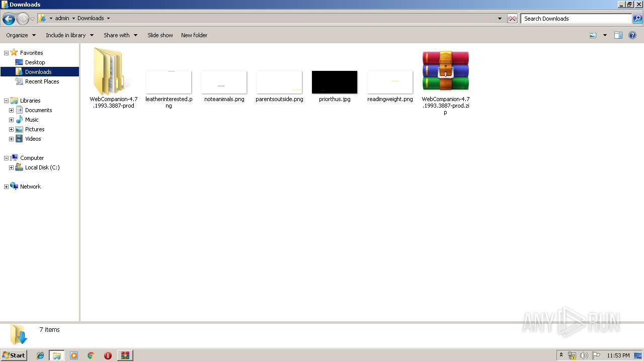This screenshot has height=362, width=644.
Task: Open Internet Explorer from taskbar
Action: click(40, 355)
